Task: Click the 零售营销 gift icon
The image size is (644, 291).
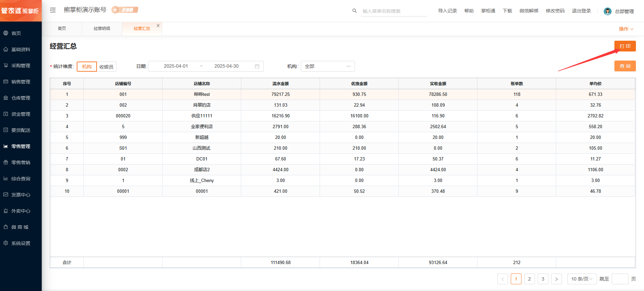Action: pyautogui.click(x=6, y=162)
